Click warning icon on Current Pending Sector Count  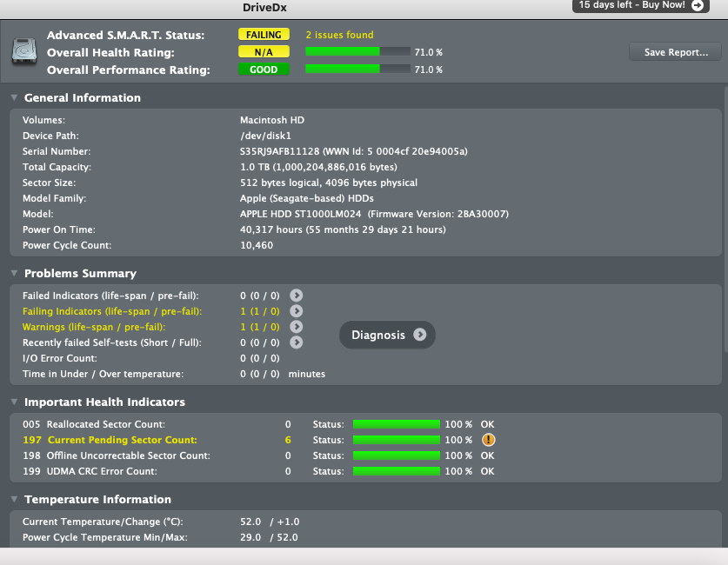pos(489,440)
